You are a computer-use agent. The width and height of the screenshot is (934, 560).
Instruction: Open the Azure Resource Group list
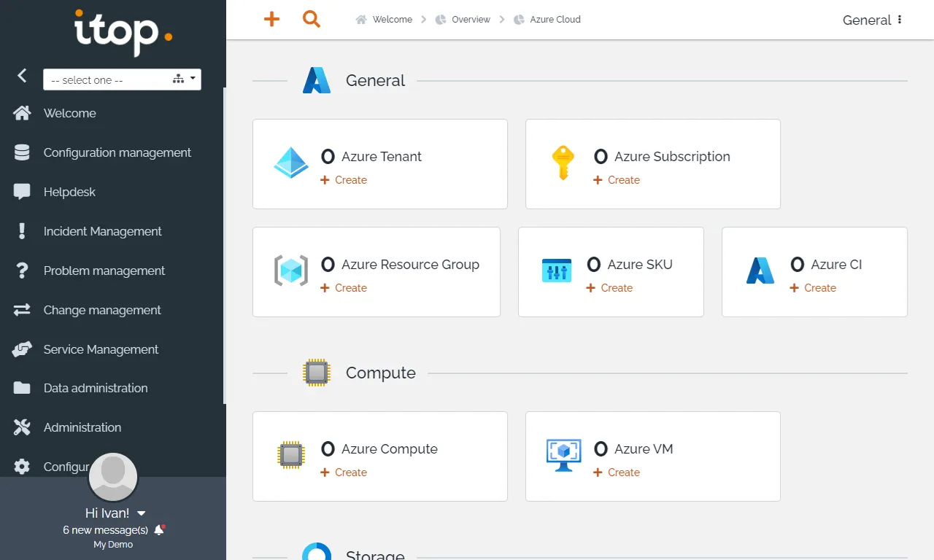point(401,264)
